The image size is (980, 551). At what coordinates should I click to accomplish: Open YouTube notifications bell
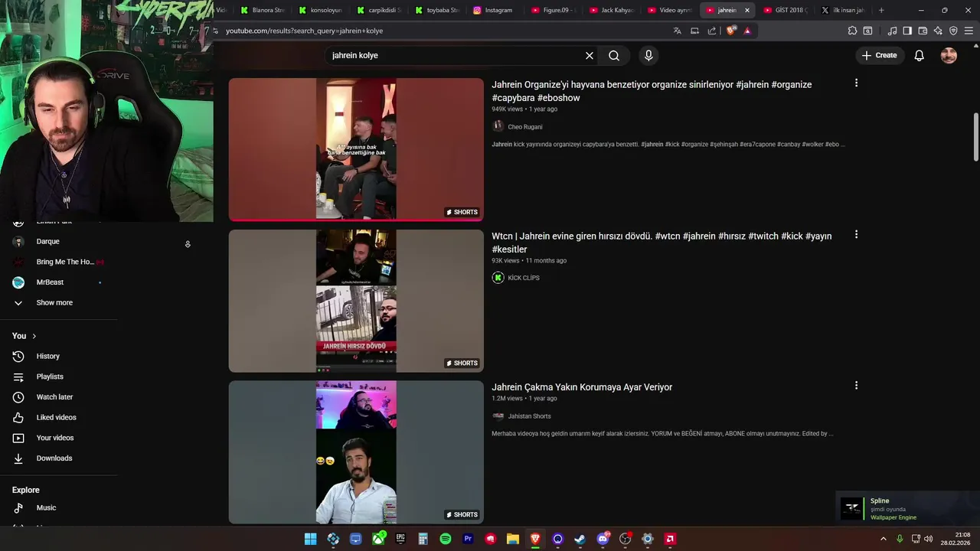(x=920, y=55)
